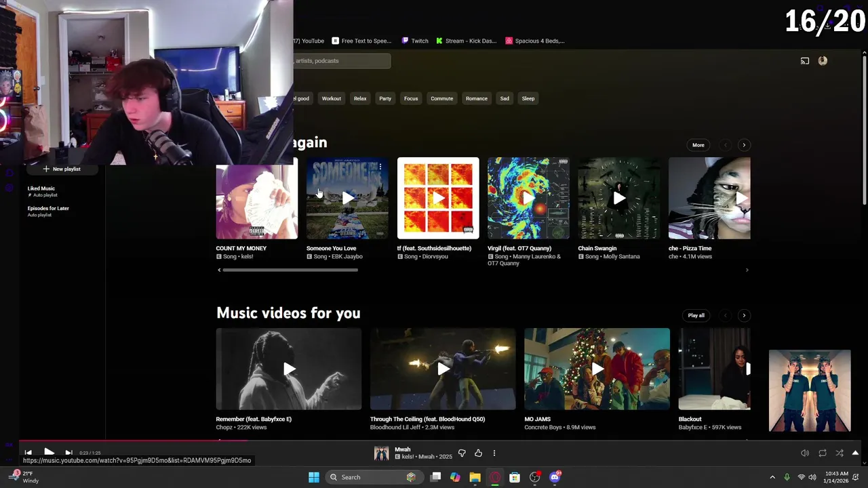Open Discord from the taskbar
This screenshot has width=868, height=488.
[555, 477]
